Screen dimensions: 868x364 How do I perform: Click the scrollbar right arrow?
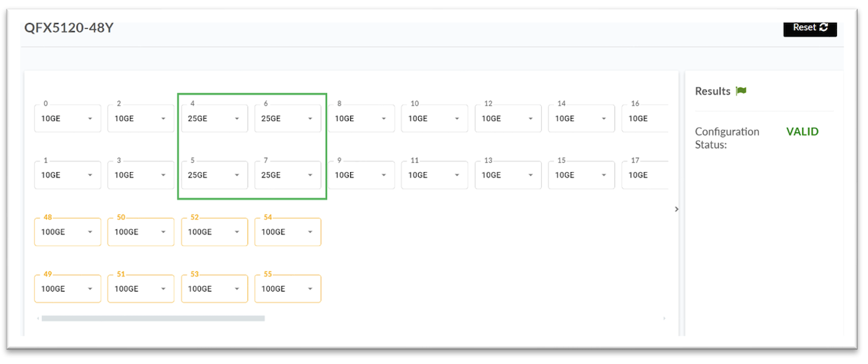tap(665, 318)
